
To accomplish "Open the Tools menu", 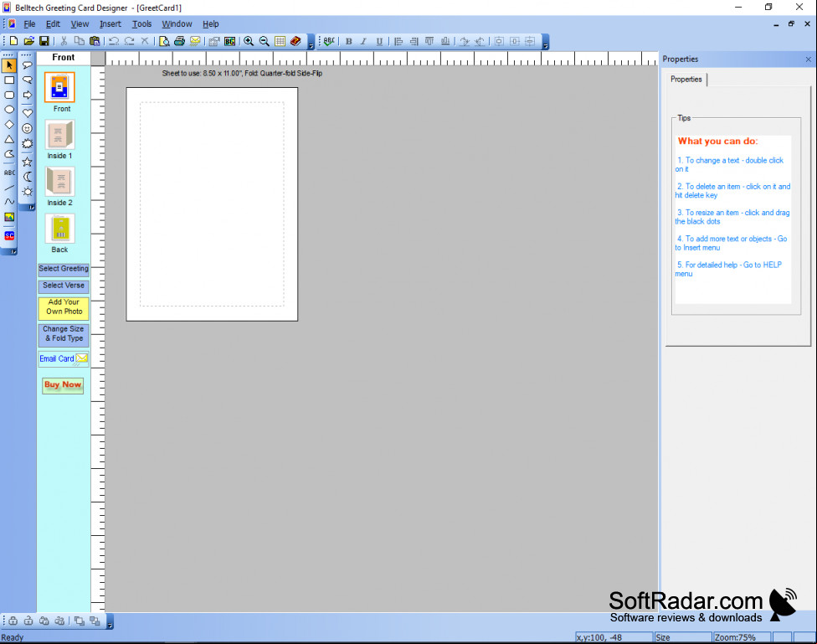I will point(141,24).
